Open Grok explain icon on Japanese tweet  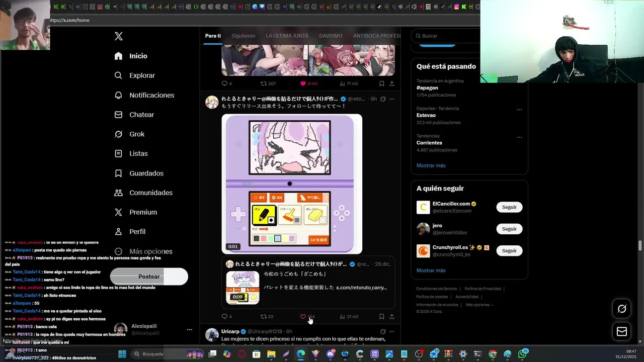point(383,99)
